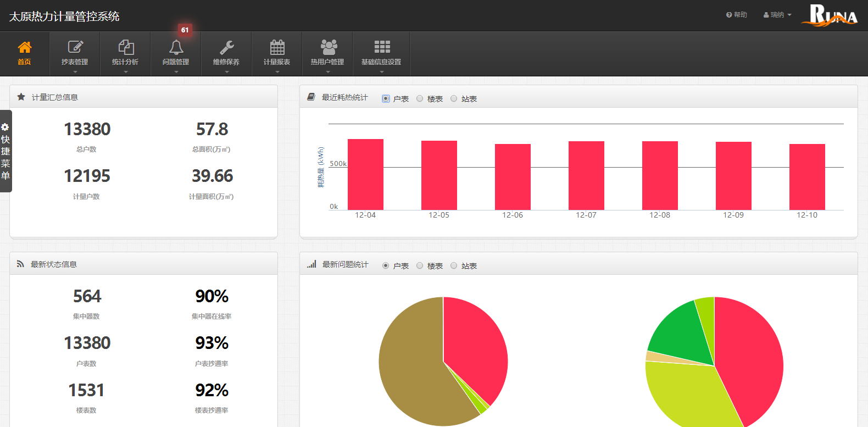Click the 12195 计量户数 value
The height and width of the screenshot is (427, 868).
(x=87, y=176)
